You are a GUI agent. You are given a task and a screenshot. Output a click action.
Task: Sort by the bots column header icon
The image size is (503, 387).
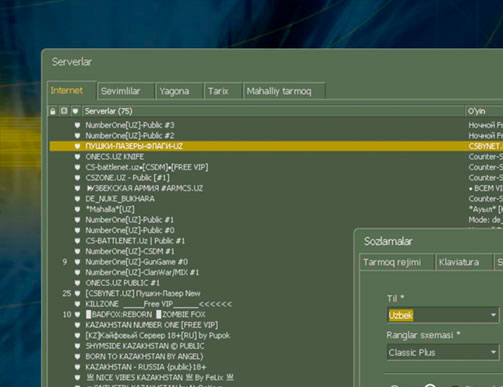coord(64,111)
